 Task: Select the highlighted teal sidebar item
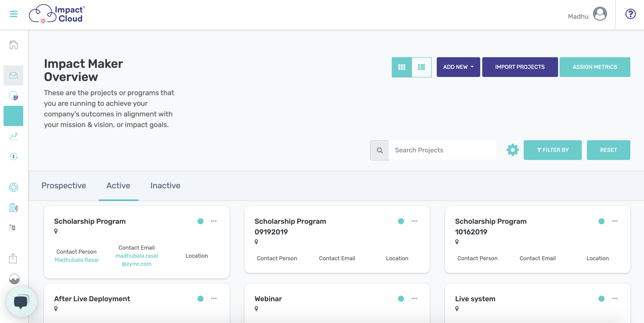(x=13, y=116)
